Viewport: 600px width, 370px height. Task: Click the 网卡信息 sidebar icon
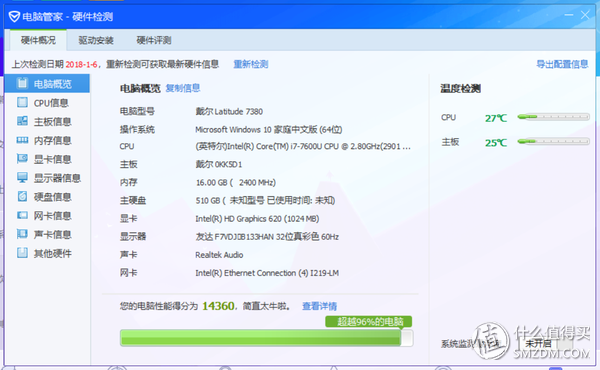(x=22, y=215)
